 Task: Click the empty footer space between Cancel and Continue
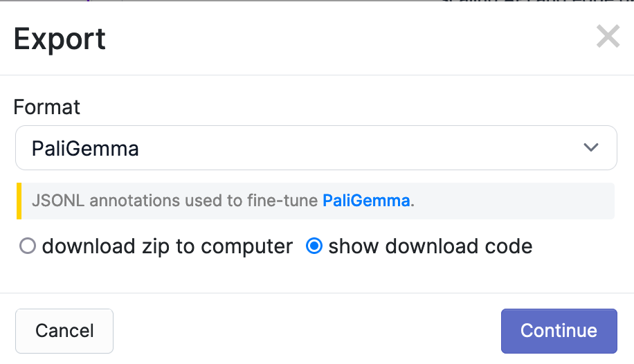pos(305,331)
